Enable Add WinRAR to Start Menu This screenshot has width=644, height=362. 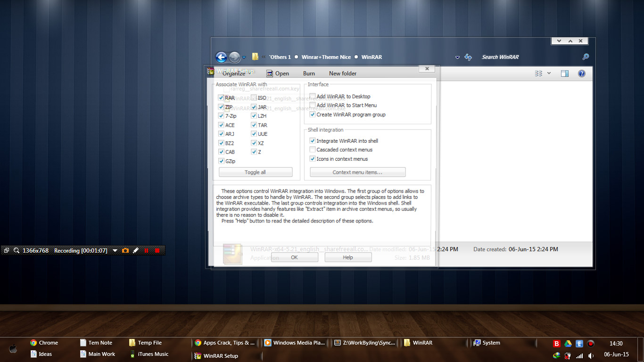313,105
